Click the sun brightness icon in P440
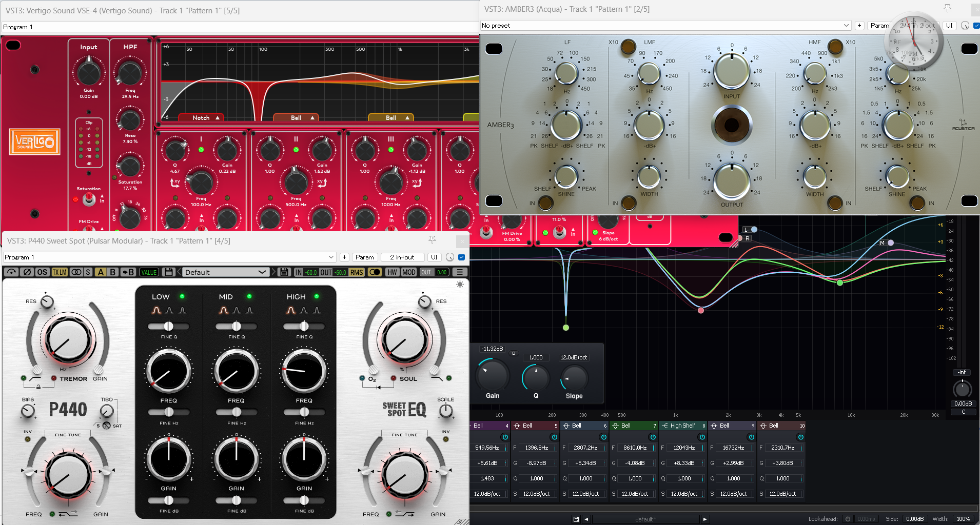980x525 pixels. (460, 285)
